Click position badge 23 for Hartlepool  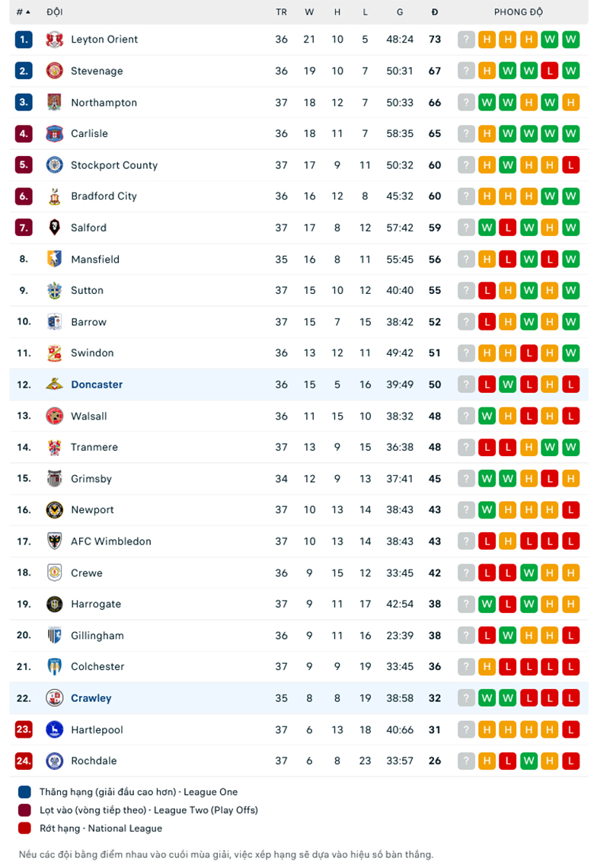[x=24, y=729]
